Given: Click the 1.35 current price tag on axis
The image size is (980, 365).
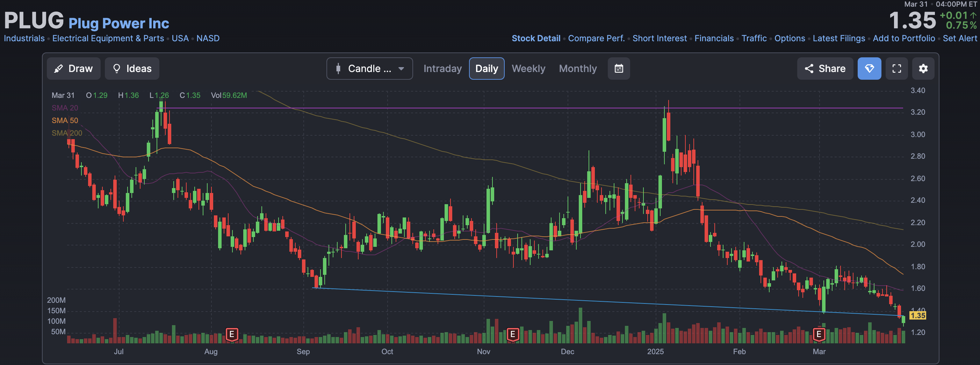Looking at the screenshot, I should point(917,315).
